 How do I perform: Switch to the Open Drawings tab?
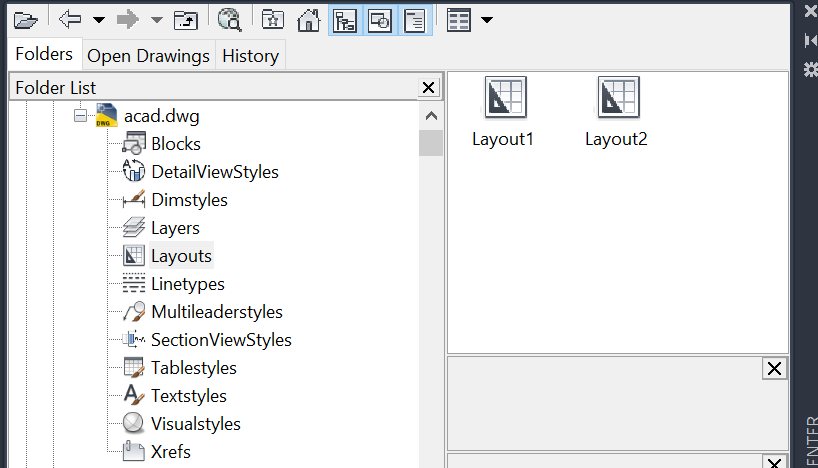point(148,56)
